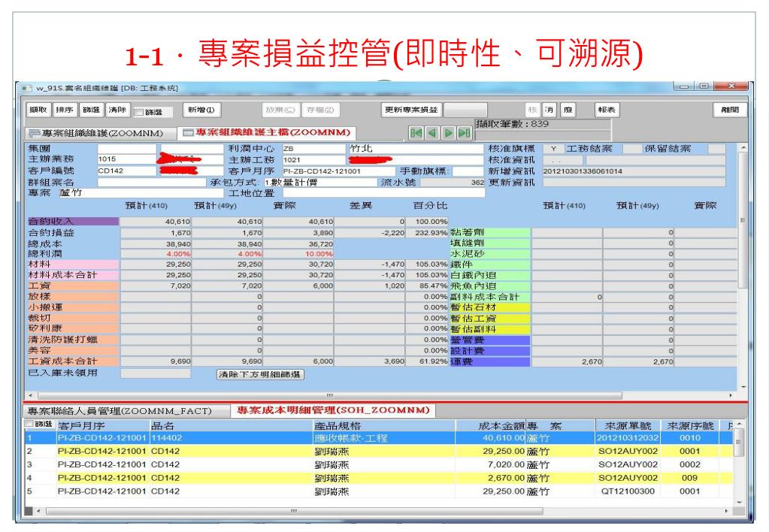Click the 材料 pink label

coord(72,264)
